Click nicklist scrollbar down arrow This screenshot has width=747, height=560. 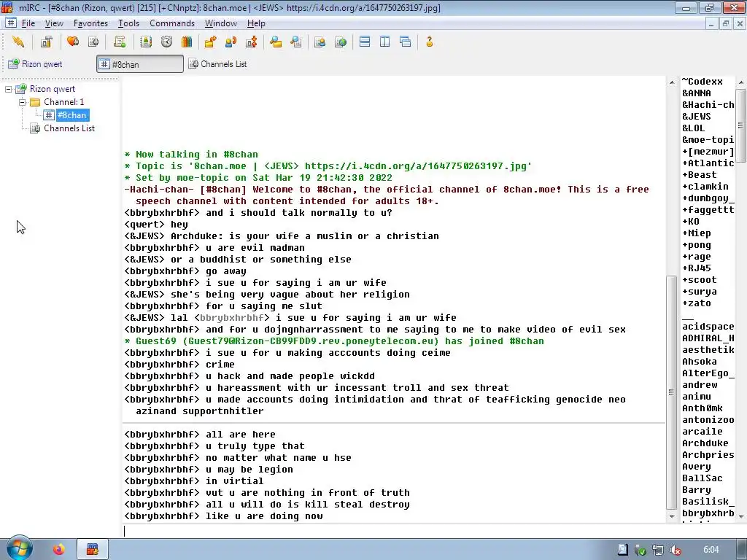(x=741, y=516)
